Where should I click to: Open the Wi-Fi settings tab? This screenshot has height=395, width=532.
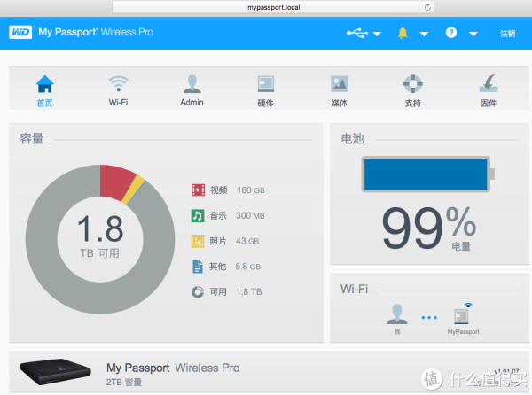click(119, 90)
